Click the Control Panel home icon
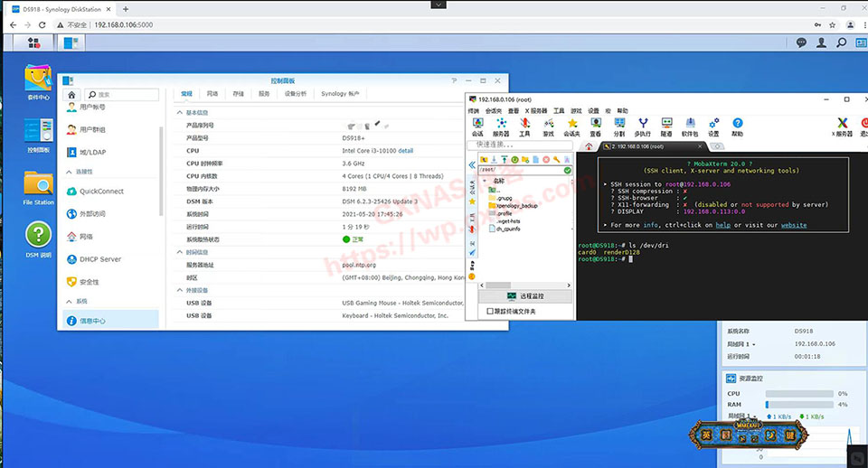 [72, 94]
